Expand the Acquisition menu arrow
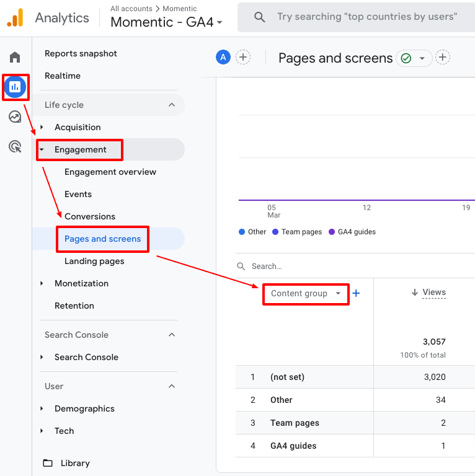This screenshot has width=475, height=476. [x=42, y=127]
